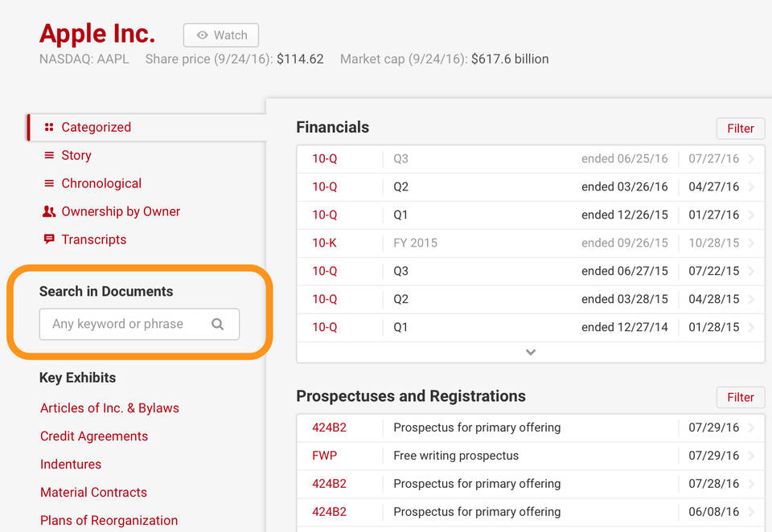Open the 10-Q filing for Q3 ended 06/25/16
The height and width of the screenshot is (532, 772).
pos(325,158)
